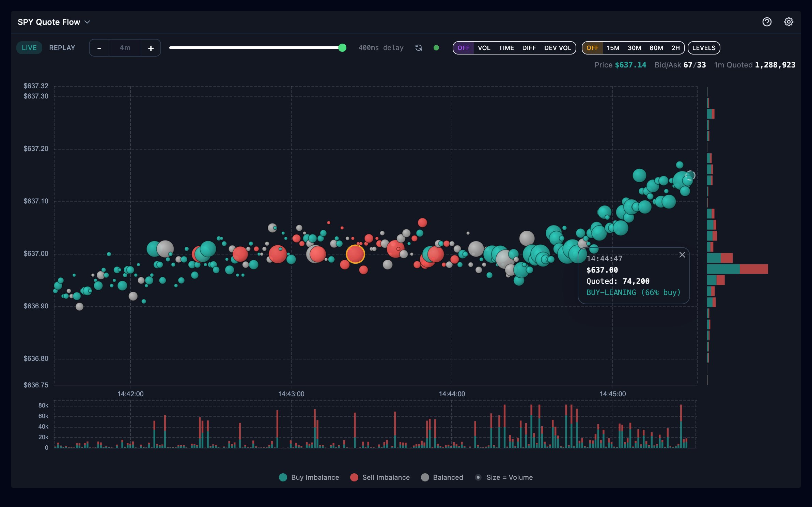The height and width of the screenshot is (507, 812).
Task: Click the highlighted orange-ringed red bubble
Action: 355,254
